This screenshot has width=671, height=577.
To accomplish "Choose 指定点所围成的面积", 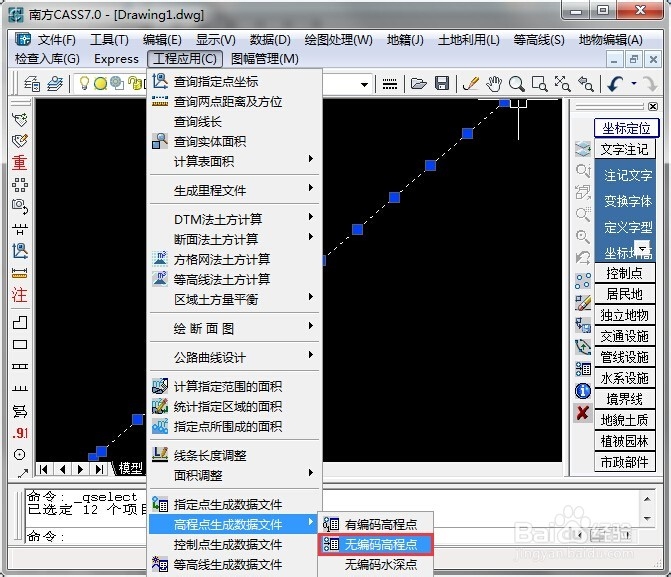I will pyautogui.click(x=235, y=426).
